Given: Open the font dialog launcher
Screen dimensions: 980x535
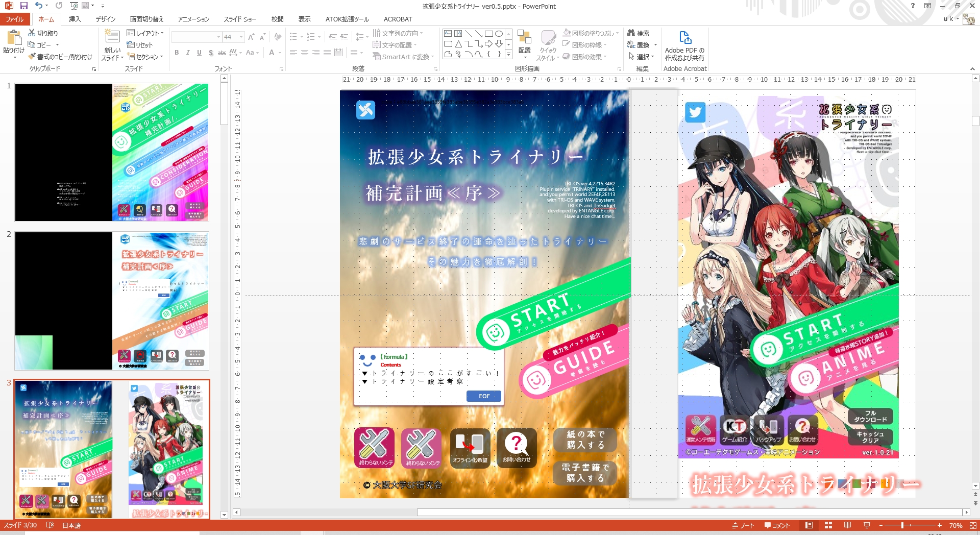Looking at the screenshot, I should pyautogui.click(x=281, y=69).
